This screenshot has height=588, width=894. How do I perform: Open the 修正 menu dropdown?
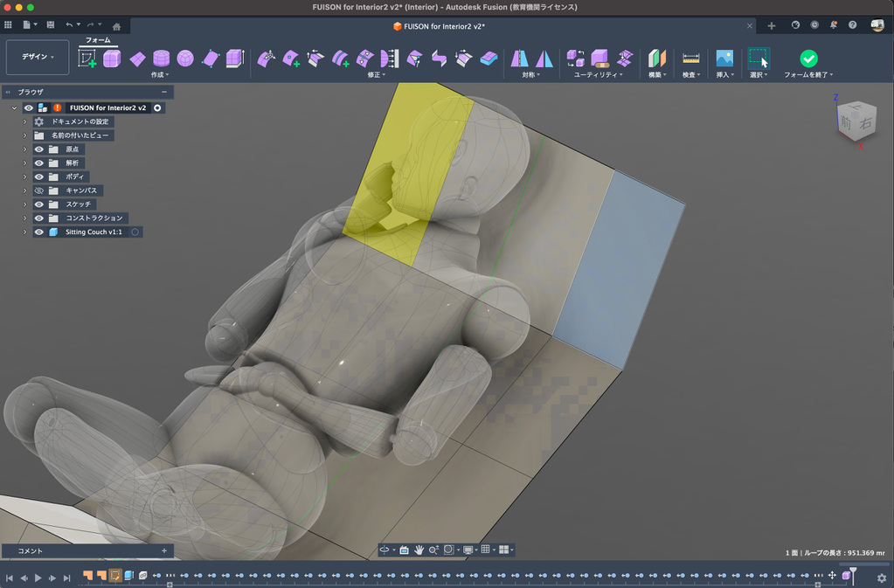376,75
